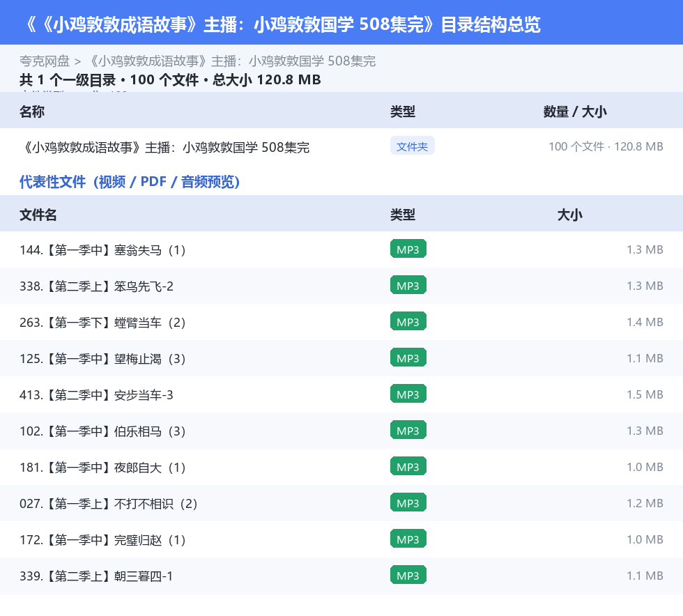Click the 文件名 column header

[38, 215]
